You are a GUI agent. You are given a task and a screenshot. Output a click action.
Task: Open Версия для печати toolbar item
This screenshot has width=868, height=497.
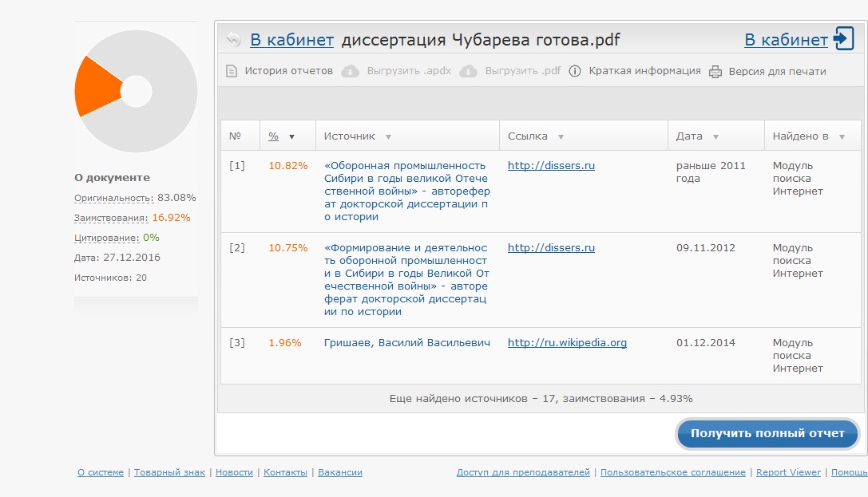[776, 72]
